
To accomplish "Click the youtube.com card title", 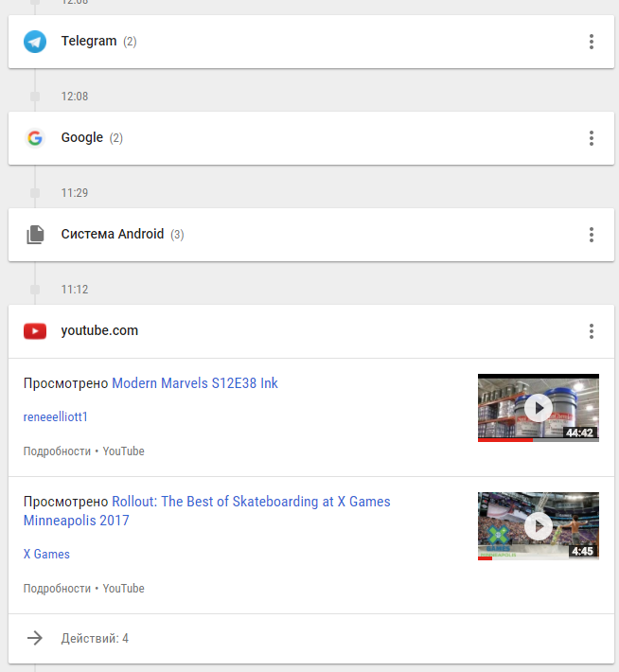I will [x=99, y=331].
